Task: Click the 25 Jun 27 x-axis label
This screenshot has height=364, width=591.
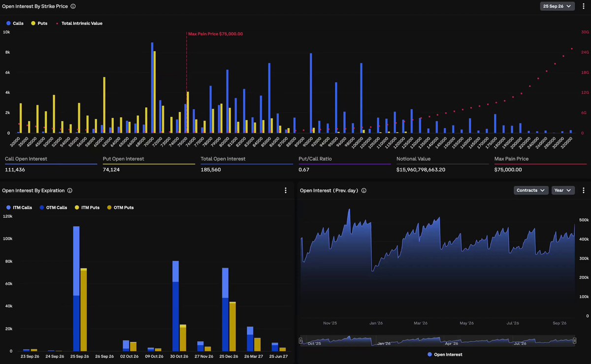Action: 279,356
